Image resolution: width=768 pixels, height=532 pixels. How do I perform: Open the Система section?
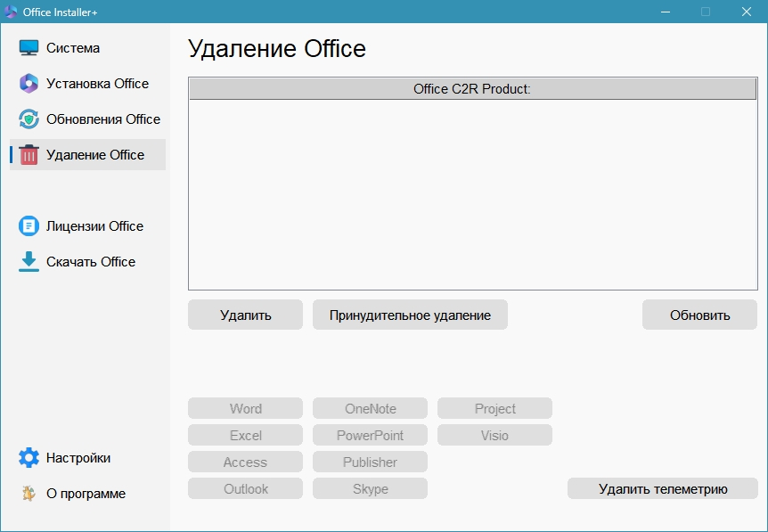(x=73, y=48)
